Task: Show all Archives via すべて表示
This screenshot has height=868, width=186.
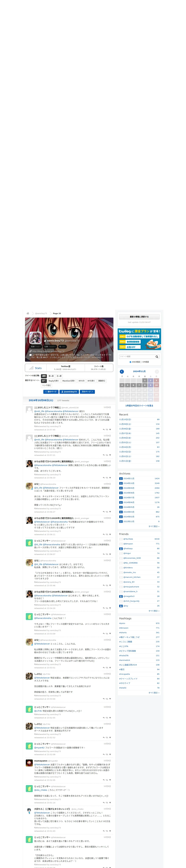Action: tap(154, 526)
